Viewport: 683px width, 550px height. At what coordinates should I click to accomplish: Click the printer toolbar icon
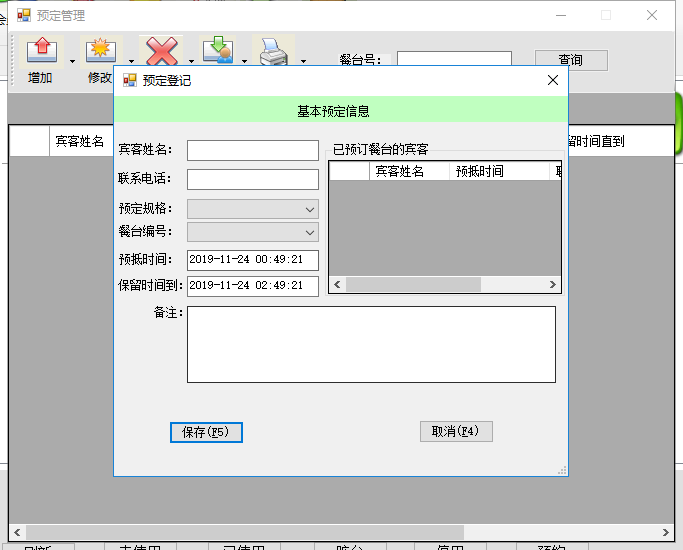click(274, 51)
